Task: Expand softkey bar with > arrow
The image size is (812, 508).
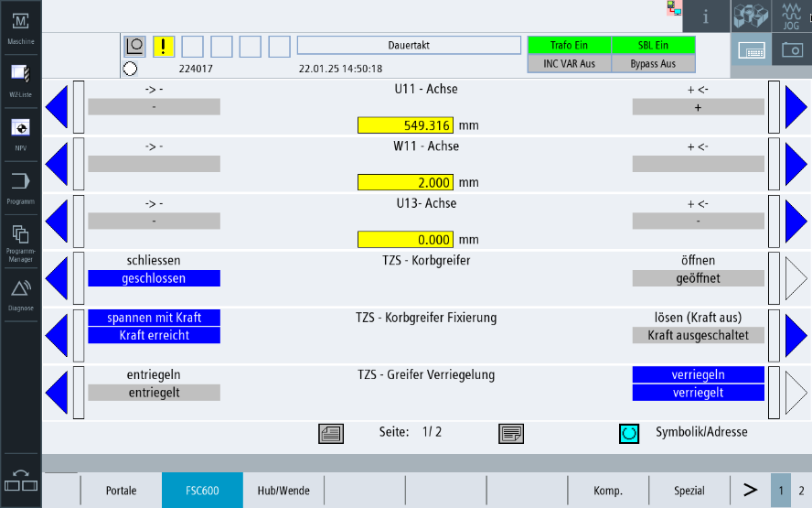Action: pos(750,491)
